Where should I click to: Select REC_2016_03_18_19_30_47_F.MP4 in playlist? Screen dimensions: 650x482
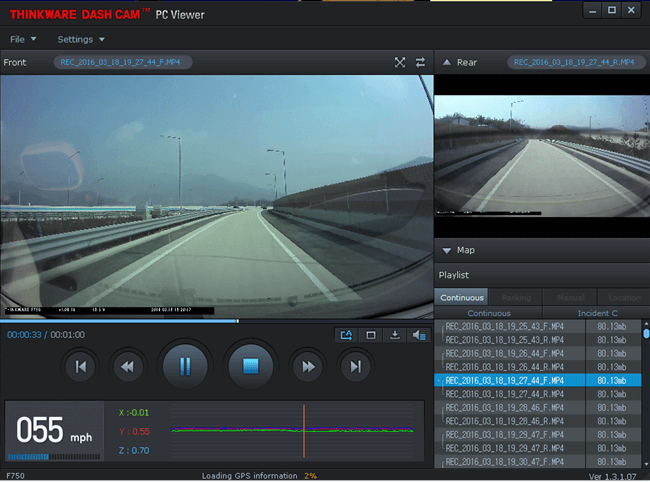pos(537,462)
